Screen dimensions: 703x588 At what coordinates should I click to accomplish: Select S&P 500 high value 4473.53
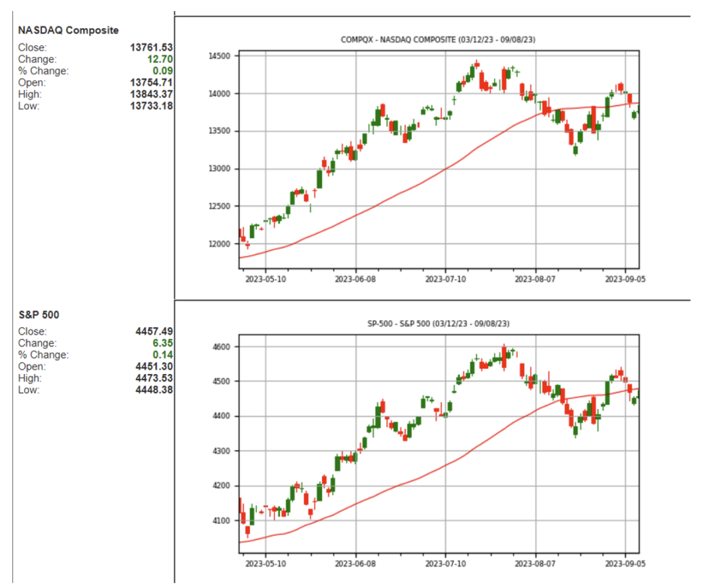154,378
